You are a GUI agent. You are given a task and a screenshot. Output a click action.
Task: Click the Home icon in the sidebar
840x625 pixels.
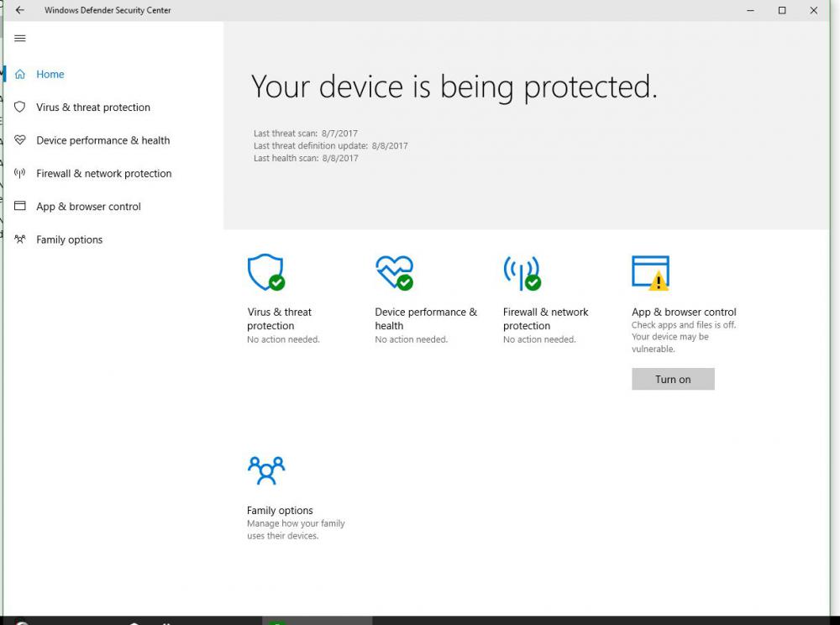[x=20, y=75]
